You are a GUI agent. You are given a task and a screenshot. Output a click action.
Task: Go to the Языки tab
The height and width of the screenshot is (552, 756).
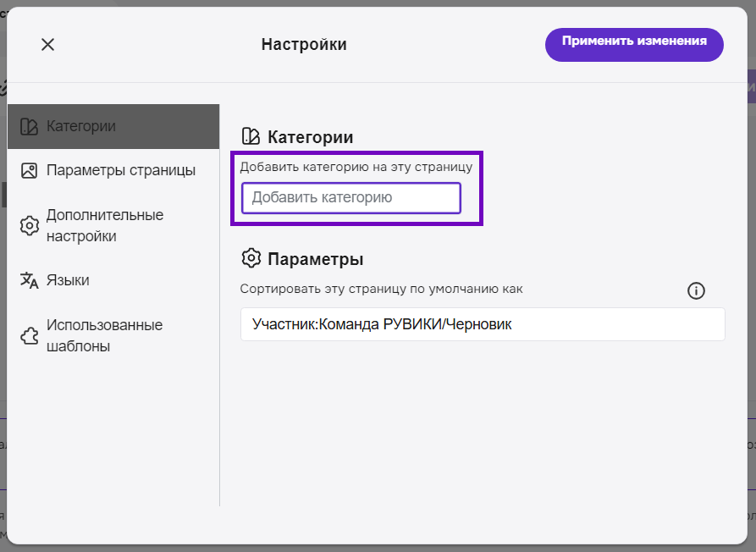coord(68,280)
